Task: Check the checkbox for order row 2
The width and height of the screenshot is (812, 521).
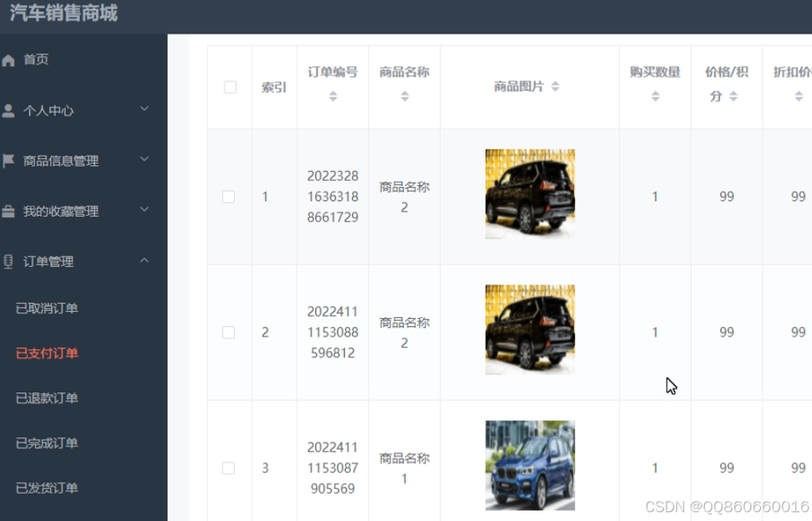Action: pos(228,332)
